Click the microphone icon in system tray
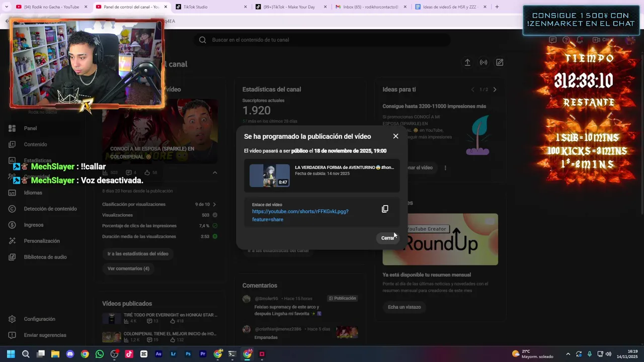The image size is (644, 362). pyautogui.click(x=590, y=354)
